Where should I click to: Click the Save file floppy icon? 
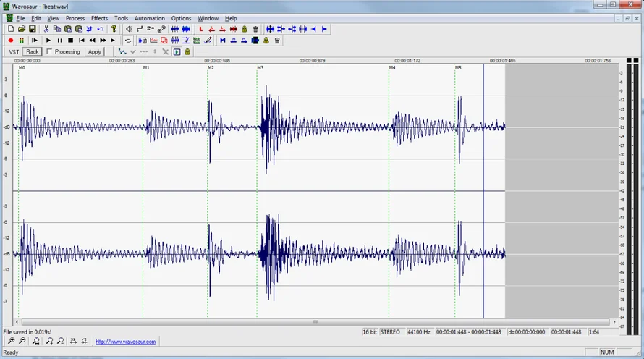[33, 29]
